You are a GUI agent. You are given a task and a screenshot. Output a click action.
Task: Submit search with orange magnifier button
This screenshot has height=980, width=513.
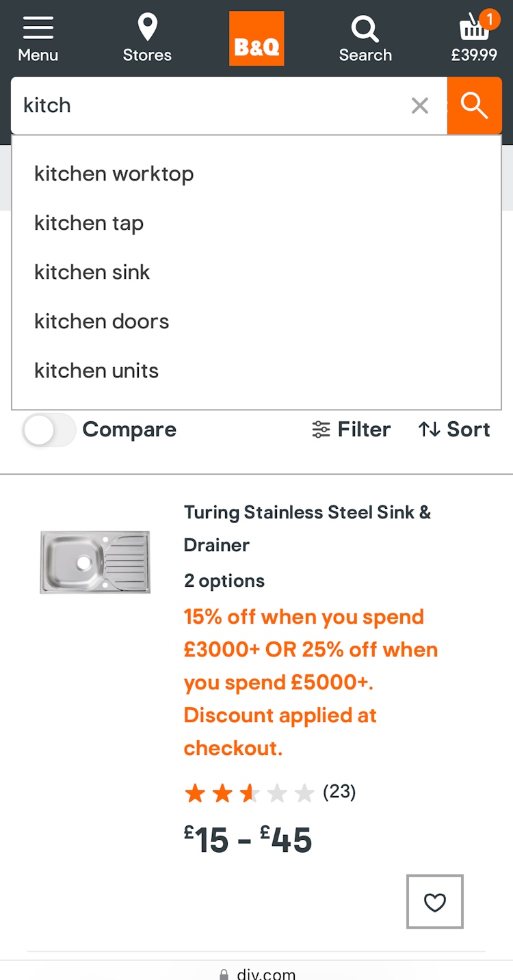(474, 105)
